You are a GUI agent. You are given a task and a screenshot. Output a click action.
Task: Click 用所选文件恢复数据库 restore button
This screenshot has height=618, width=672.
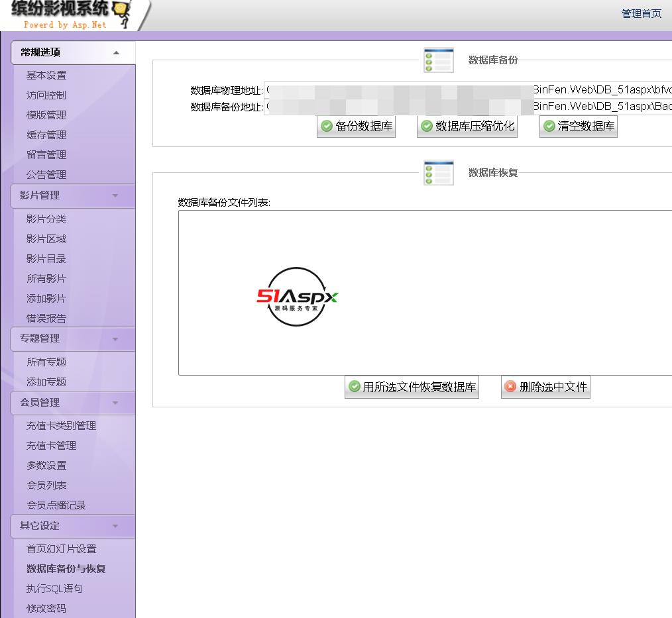[x=412, y=387]
